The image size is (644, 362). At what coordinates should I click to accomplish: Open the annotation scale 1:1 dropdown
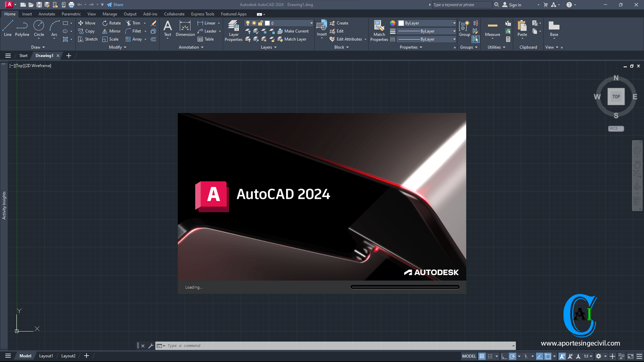pos(591,356)
